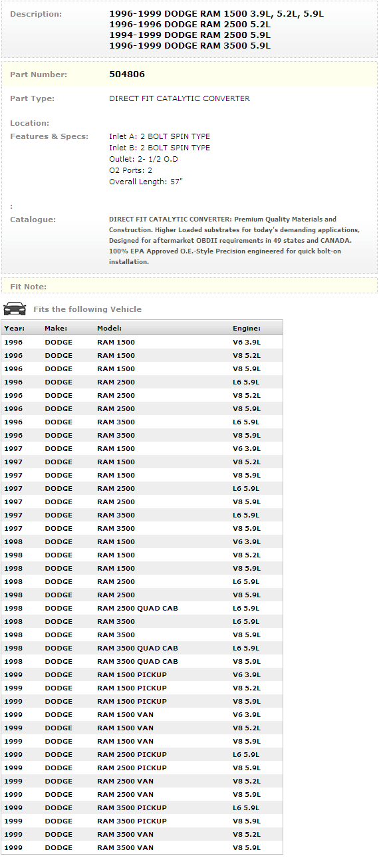The height and width of the screenshot is (868, 379).
Task: Click 1996 RAM 2500 L6 5.9L row
Action: 142,382
